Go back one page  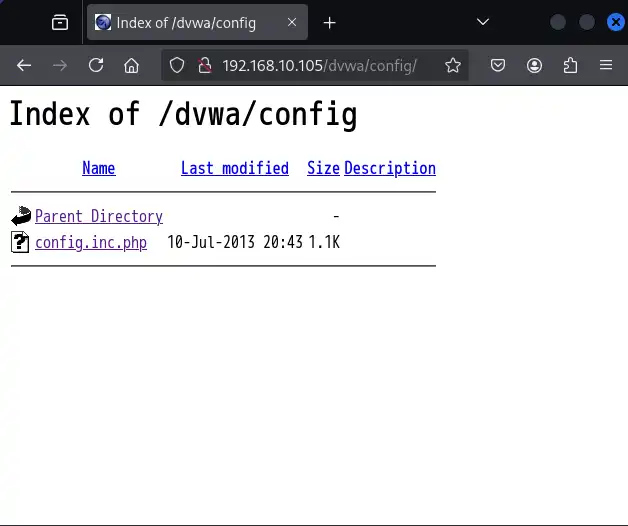pyautogui.click(x=24, y=65)
